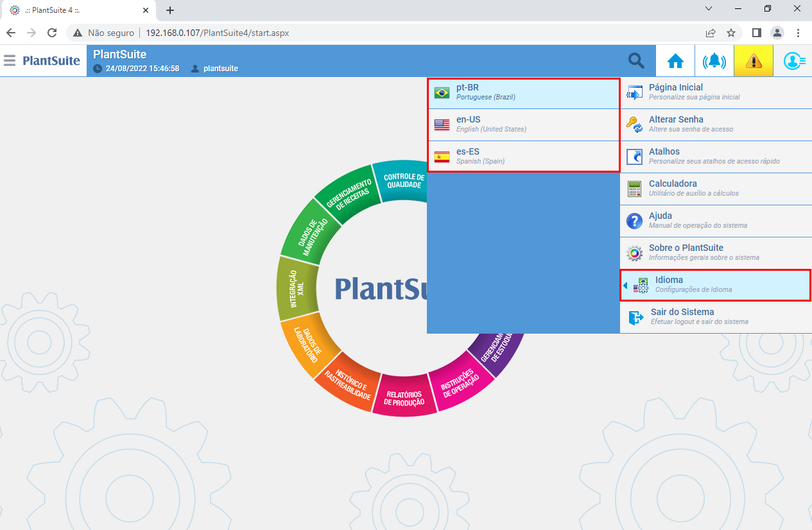Reload the page

coord(53,33)
